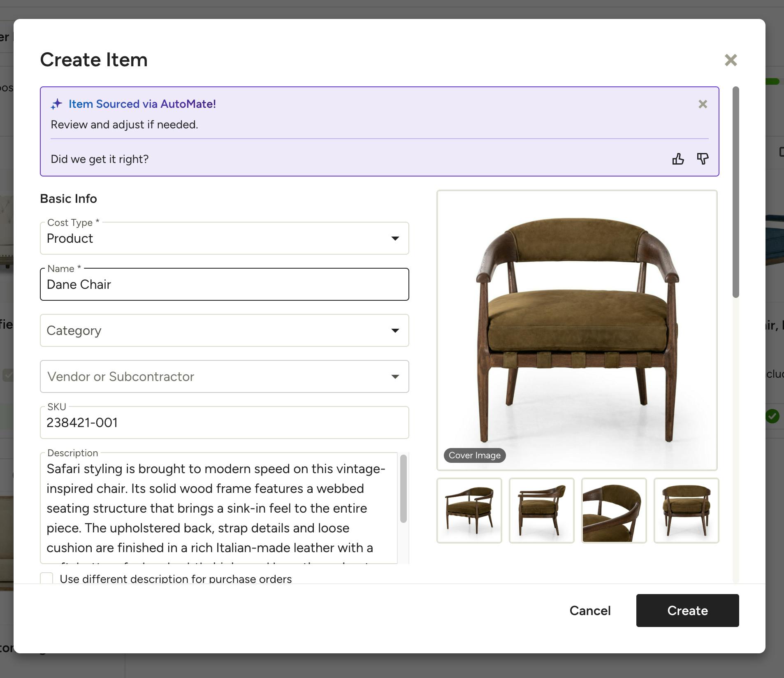Viewport: 784px width, 678px height.
Task: Click the Cancel button
Action: (x=590, y=611)
